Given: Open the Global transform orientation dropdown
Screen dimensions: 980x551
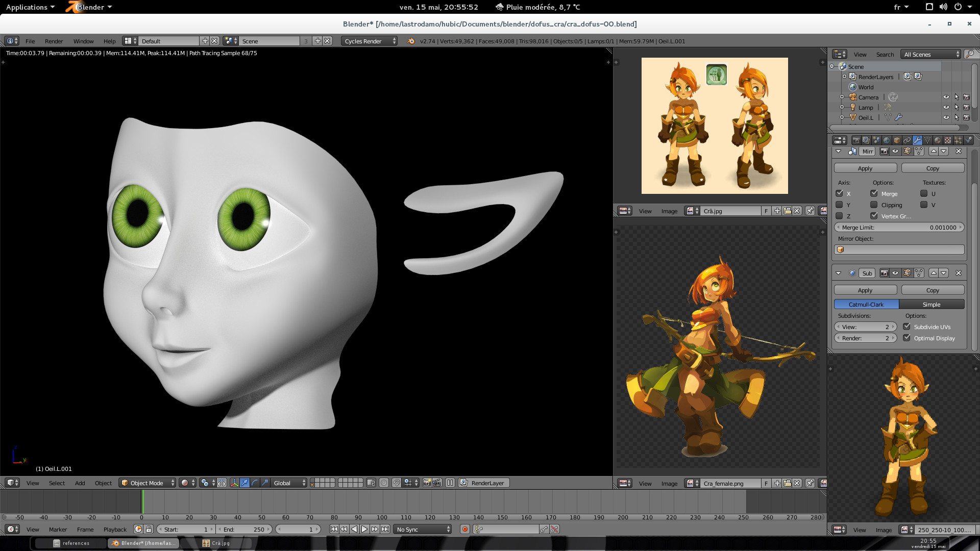Looking at the screenshot, I should [x=289, y=483].
